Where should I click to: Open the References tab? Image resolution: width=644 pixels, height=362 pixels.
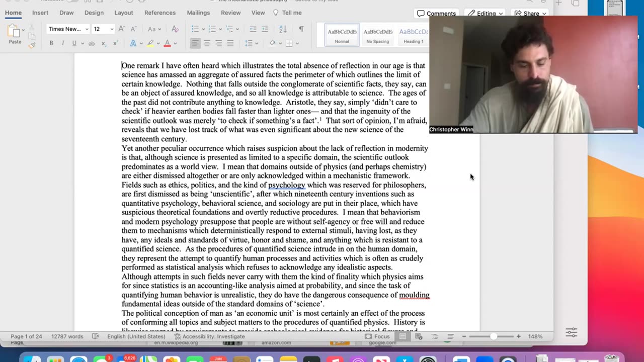(x=160, y=13)
